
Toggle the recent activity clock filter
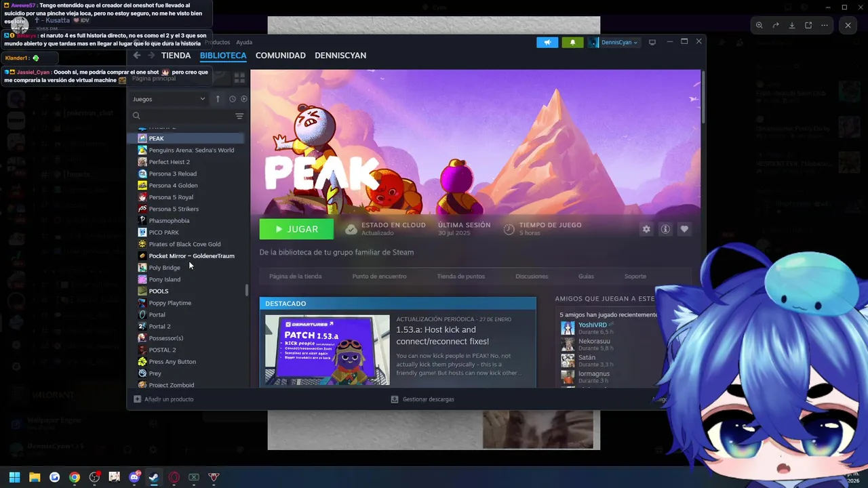tap(232, 99)
